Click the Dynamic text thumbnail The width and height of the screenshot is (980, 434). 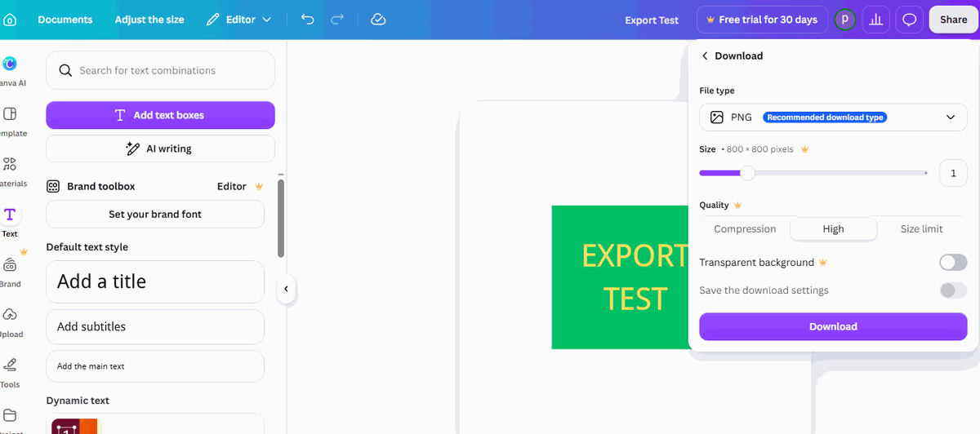coord(75,426)
